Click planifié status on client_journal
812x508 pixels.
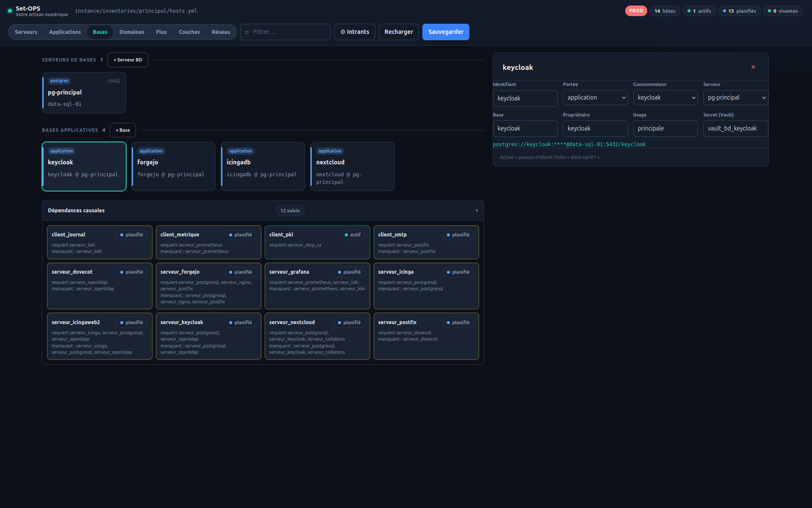[131, 235]
